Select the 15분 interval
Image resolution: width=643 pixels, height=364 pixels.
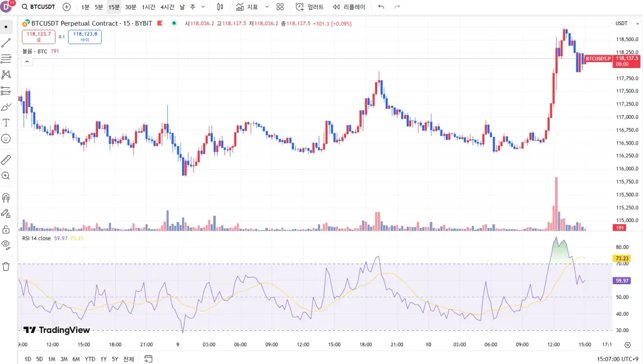[114, 7]
